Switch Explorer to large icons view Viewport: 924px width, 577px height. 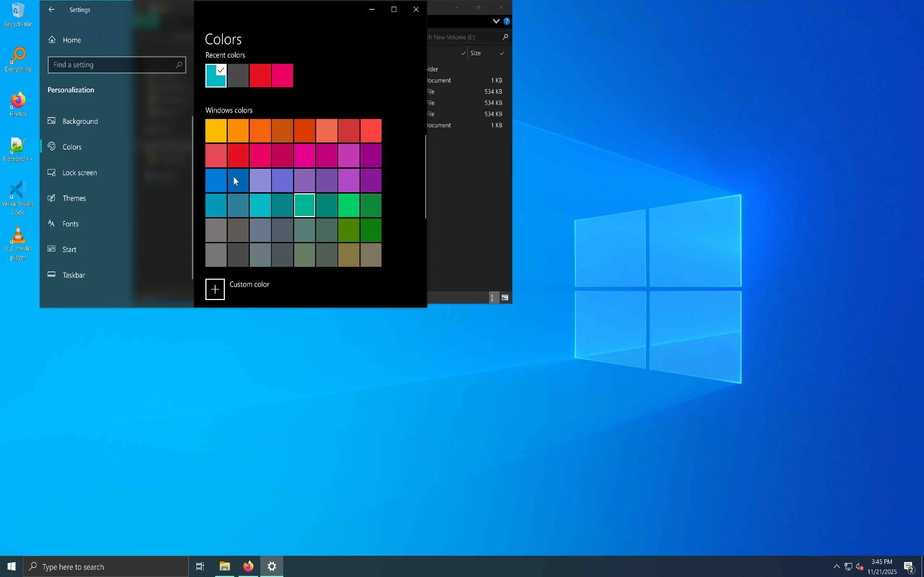[505, 298]
